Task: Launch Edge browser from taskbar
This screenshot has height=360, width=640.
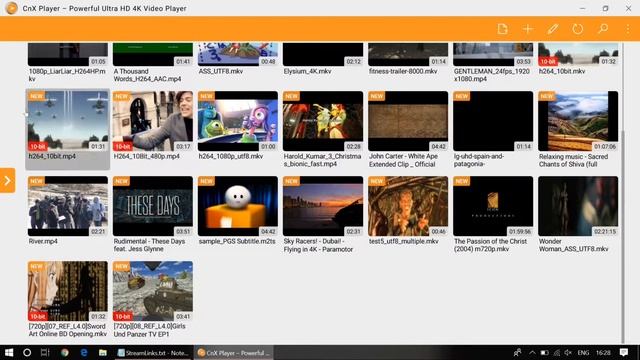Action: (x=84, y=352)
